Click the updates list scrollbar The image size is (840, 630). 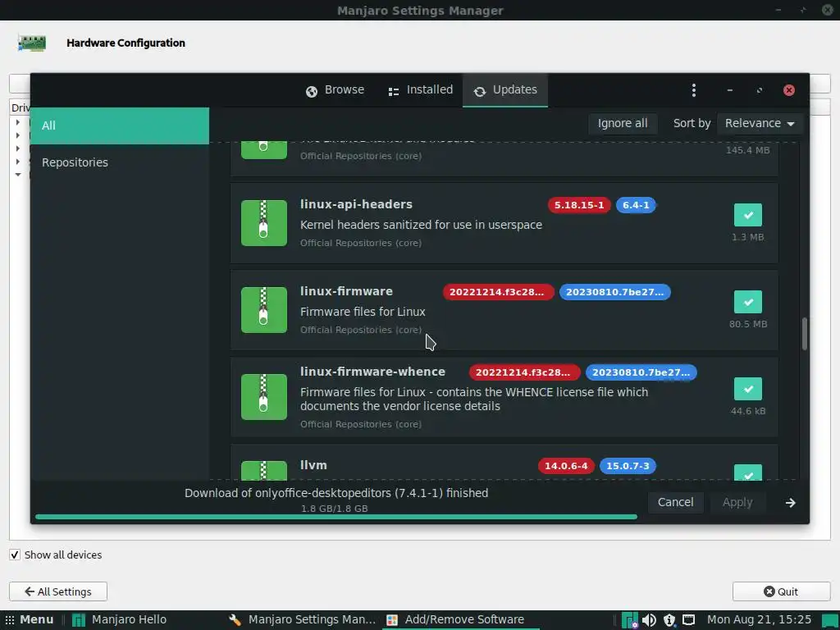[804, 334]
